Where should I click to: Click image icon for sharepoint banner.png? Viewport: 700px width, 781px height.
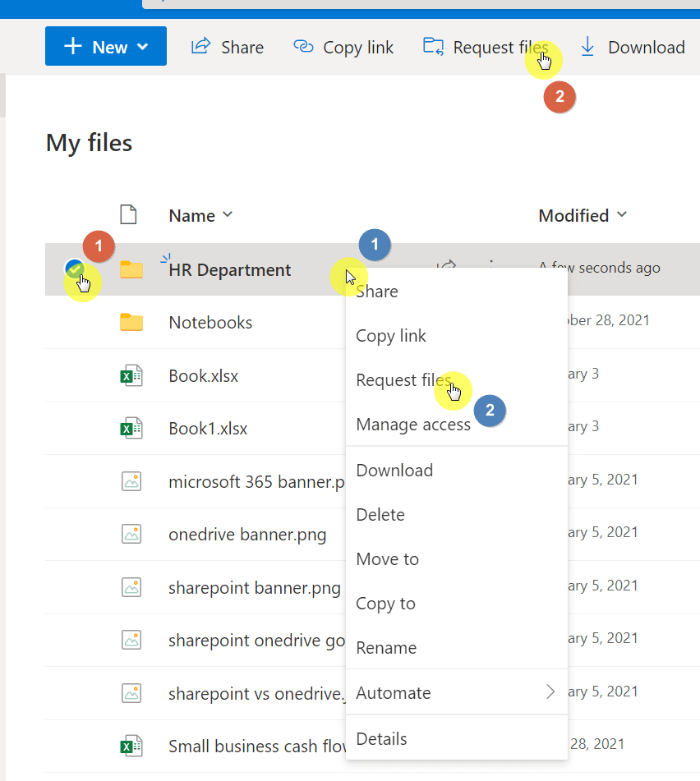(x=131, y=587)
